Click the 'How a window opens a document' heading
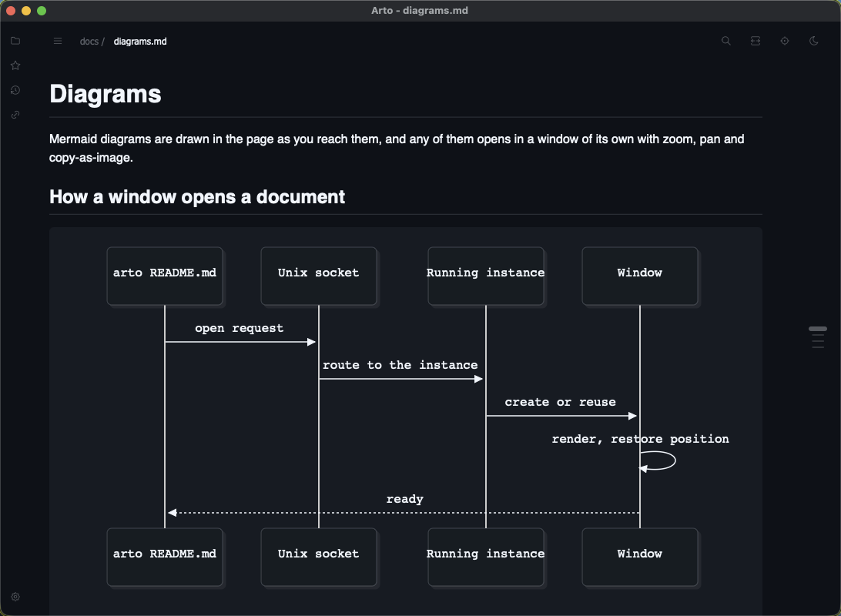This screenshot has width=841, height=616. 197,197
